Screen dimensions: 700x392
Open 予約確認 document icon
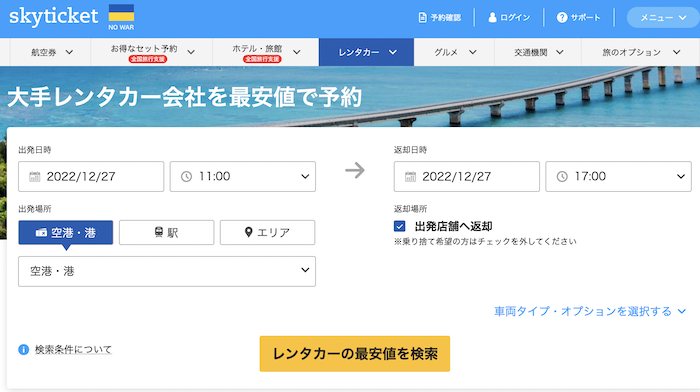tap(422, 17)
